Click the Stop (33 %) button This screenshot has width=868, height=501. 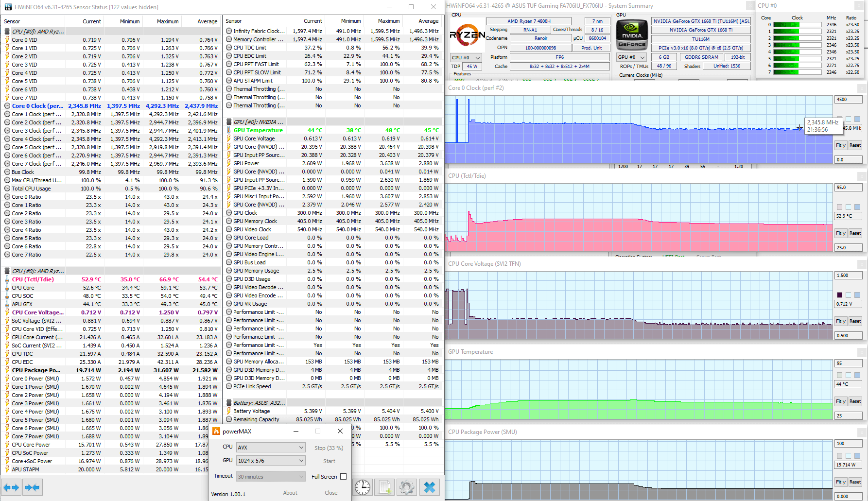(x=329, y=448)
